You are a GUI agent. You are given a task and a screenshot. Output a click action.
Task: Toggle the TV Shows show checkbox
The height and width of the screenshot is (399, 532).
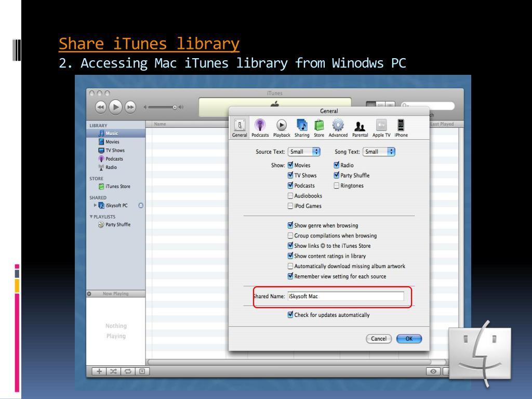[x=290, y=175]
